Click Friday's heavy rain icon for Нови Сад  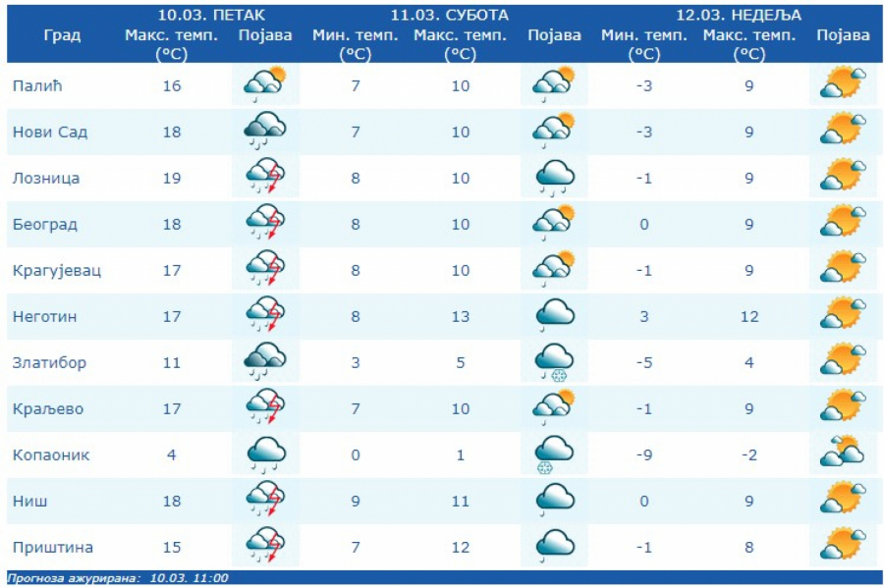tap(265, 132)
